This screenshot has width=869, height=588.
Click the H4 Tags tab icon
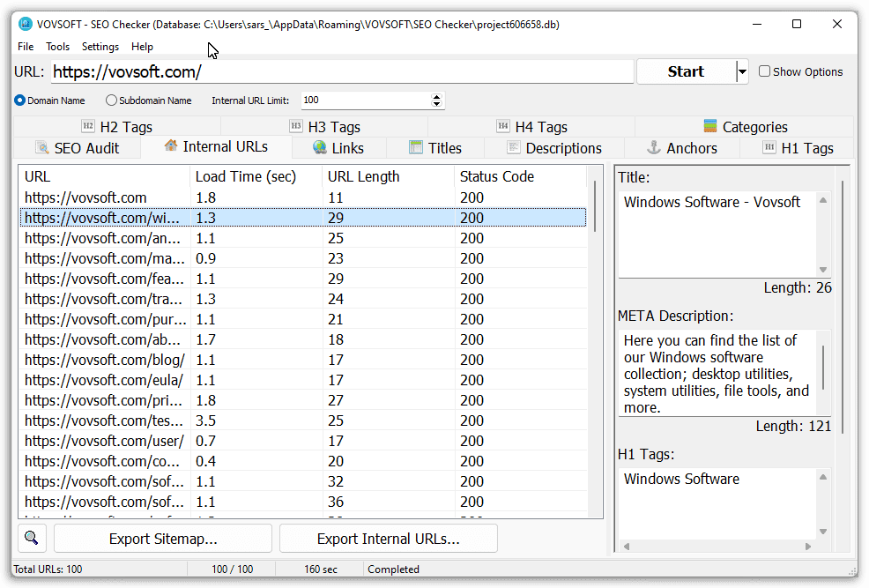[x=503, y=126]
